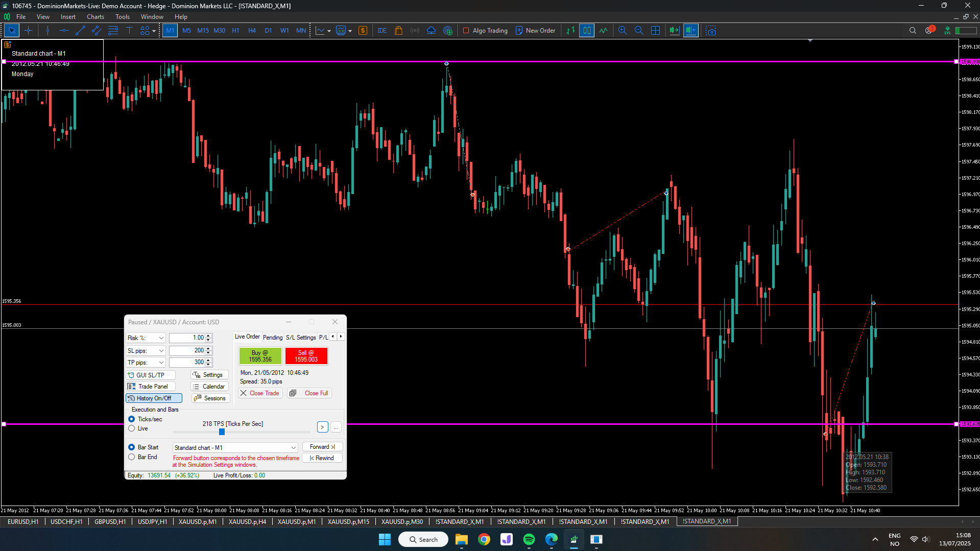Open the Trade Panel

[151, 387]
